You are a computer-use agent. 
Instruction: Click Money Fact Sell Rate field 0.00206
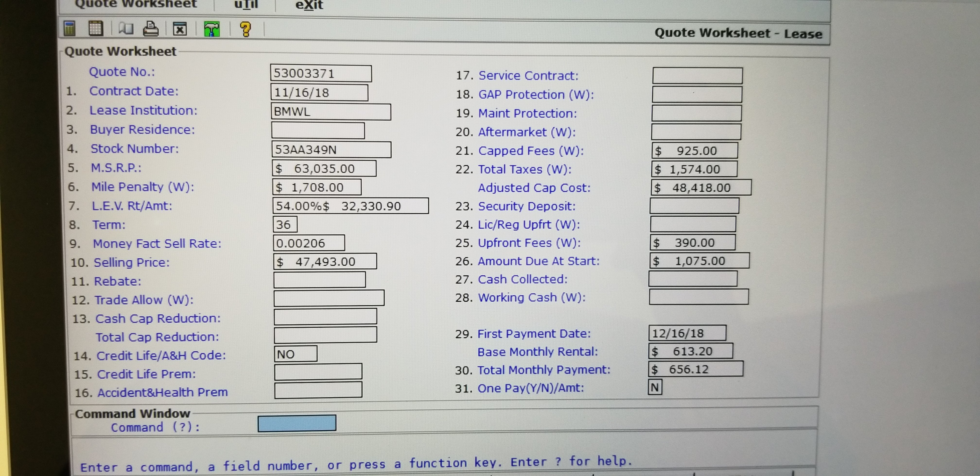coord(309,243)
